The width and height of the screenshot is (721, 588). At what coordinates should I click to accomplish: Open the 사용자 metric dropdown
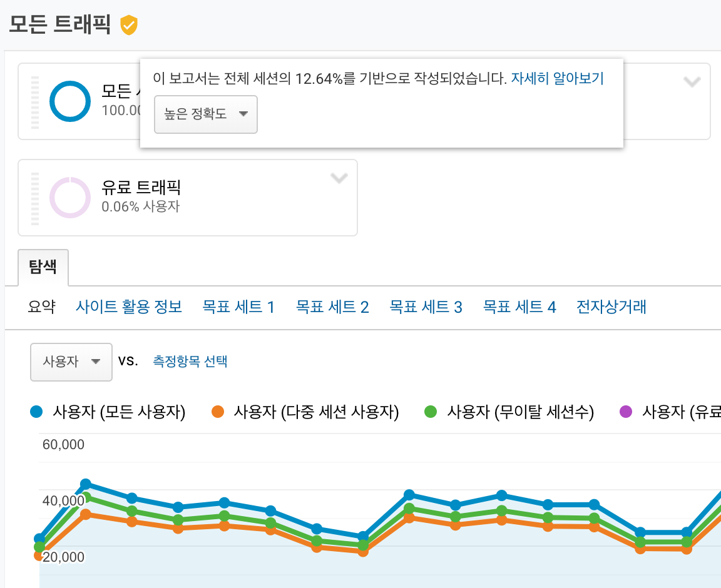point(71,362)
